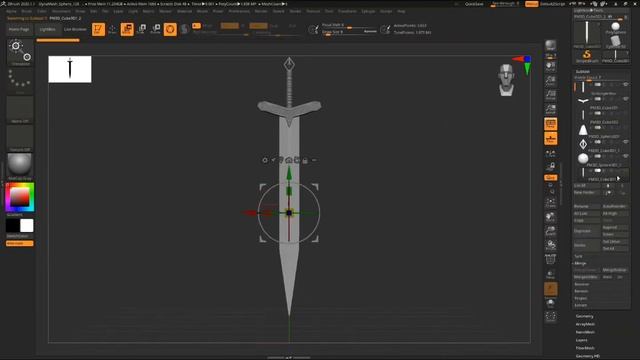
Task: Click the Frame mesh icon
Action: coord(551,203)
